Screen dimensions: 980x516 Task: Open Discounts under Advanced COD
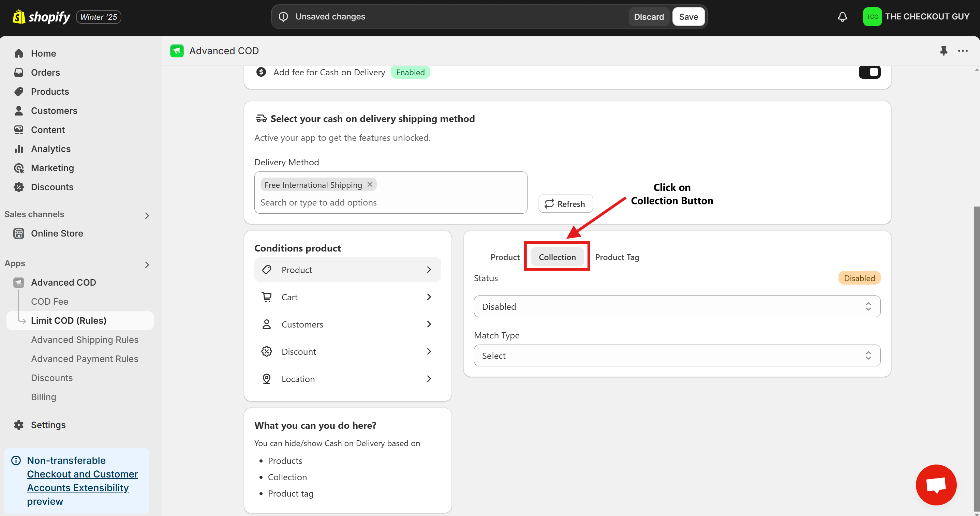point(52,378)
